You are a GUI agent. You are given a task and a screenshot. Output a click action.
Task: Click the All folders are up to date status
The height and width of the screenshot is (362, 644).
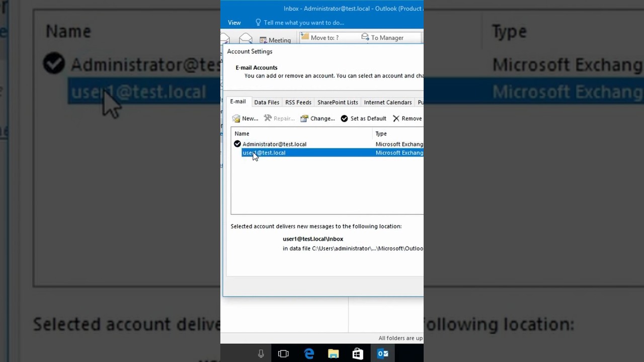coord(400,338)
